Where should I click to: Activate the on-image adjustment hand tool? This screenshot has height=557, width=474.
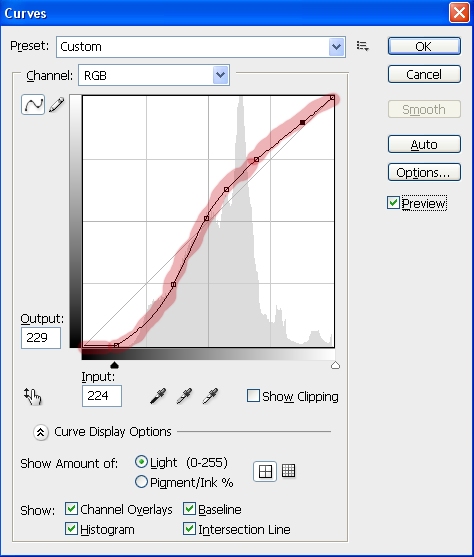(x=33, y=397)
